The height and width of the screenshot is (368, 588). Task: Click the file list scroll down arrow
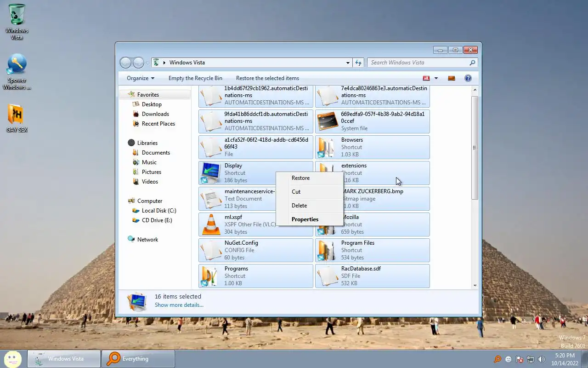point(475,285)
